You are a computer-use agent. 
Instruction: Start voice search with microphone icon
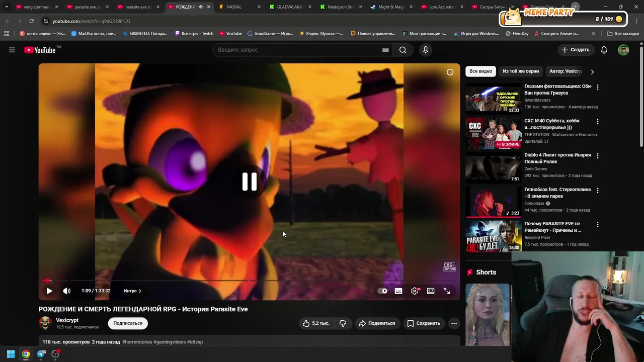coord(426,50)
